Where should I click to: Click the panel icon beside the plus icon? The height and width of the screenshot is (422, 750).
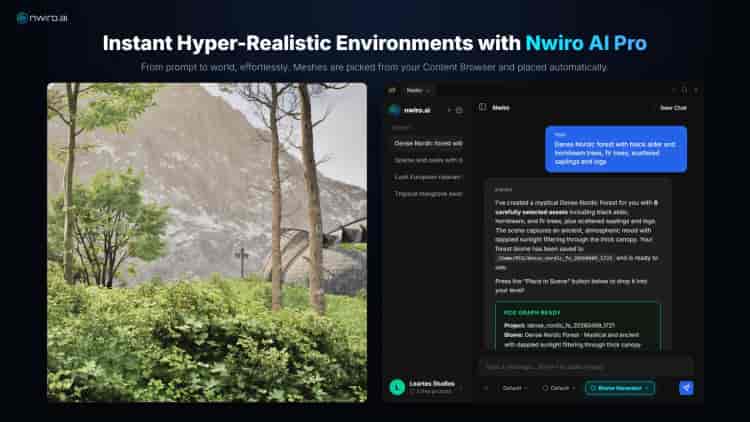point(459,110)
